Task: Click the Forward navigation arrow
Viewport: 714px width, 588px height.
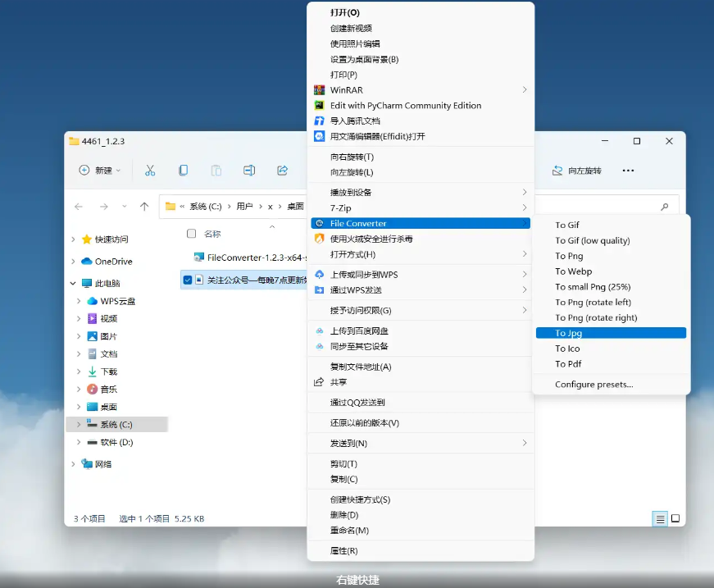Action: pos(104,207)
